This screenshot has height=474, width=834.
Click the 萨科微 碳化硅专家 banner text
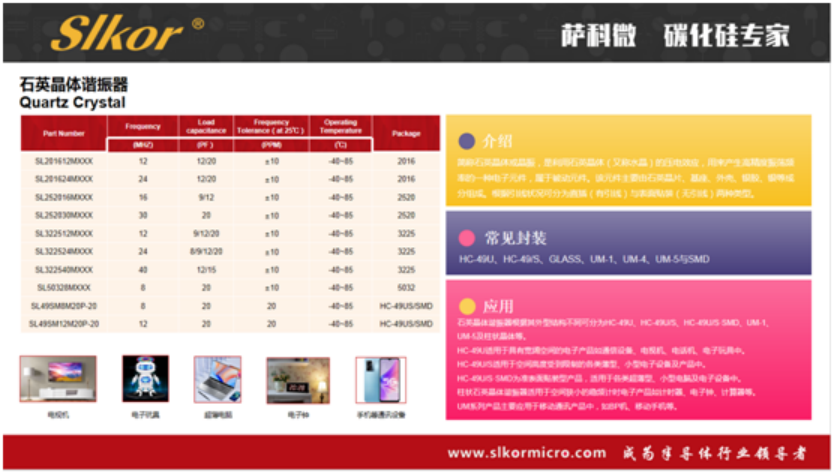click(x=675, y=35)
